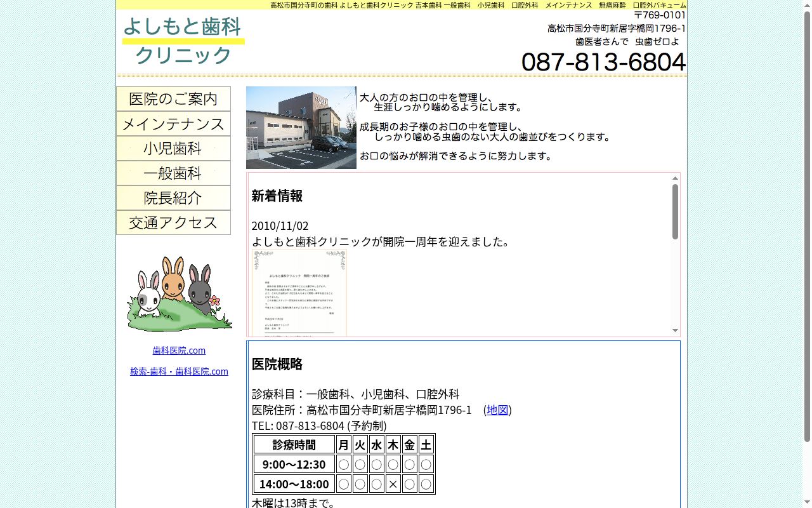Viewport: 812px width, 508px height.
Task: Go to the 小児歯科 page
Action: [x=173, y=149]
